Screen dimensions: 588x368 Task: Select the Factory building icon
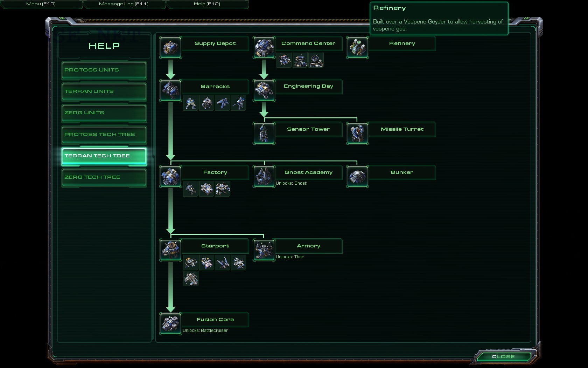click(170, 176)
